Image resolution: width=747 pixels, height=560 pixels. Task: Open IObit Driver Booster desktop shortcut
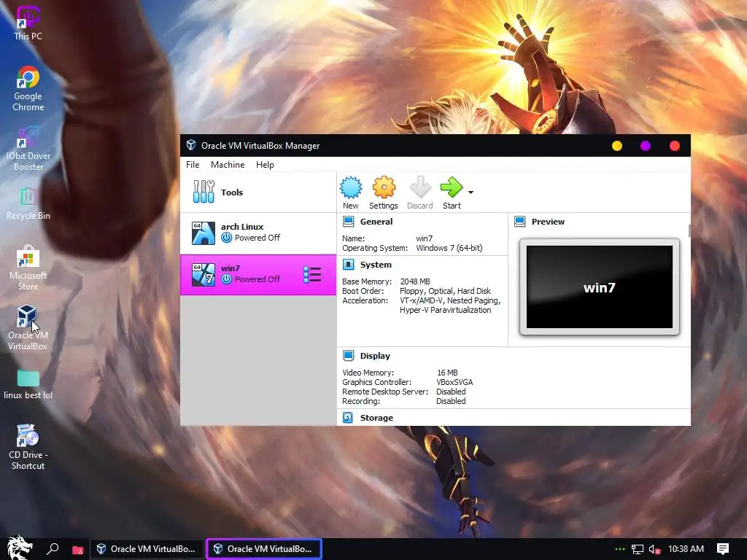pos(28,149)
